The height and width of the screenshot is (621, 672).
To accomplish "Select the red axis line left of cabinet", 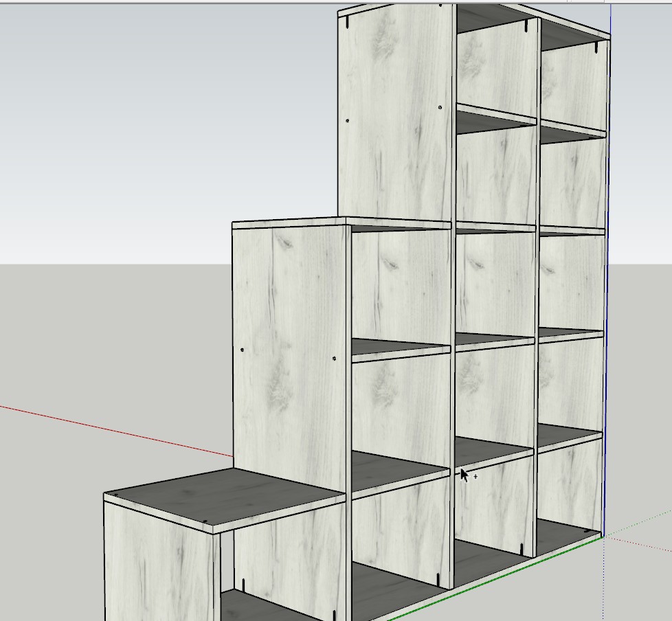I will 117,431.
